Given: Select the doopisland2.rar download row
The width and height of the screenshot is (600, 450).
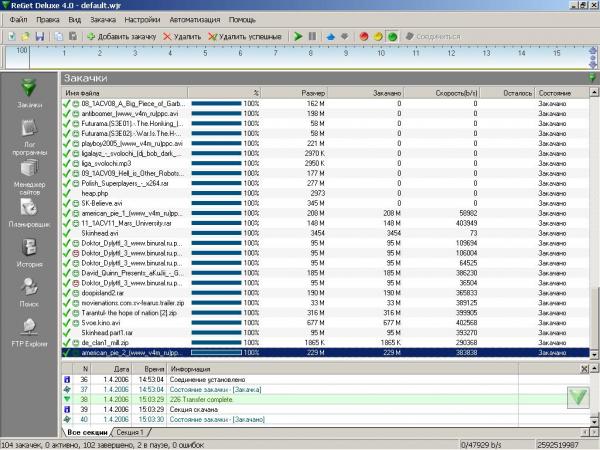Looking at the screenshot, I should 325,293.
